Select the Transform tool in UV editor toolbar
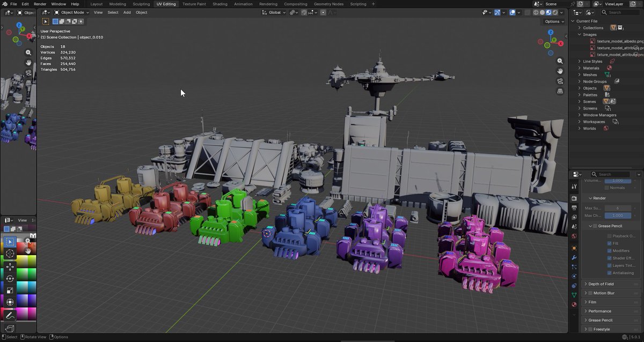The width and height of the screenshot is (644, 342). [x=10, y=302]
